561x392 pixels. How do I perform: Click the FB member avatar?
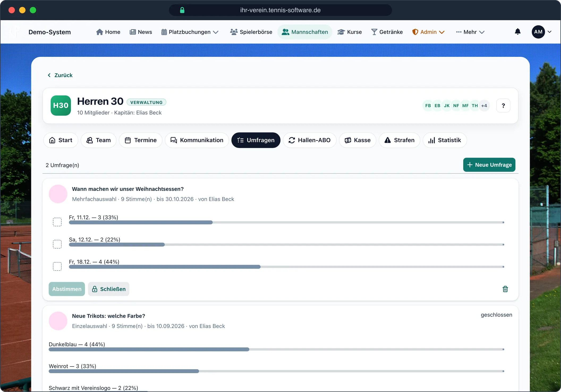[x=428, y=106]
